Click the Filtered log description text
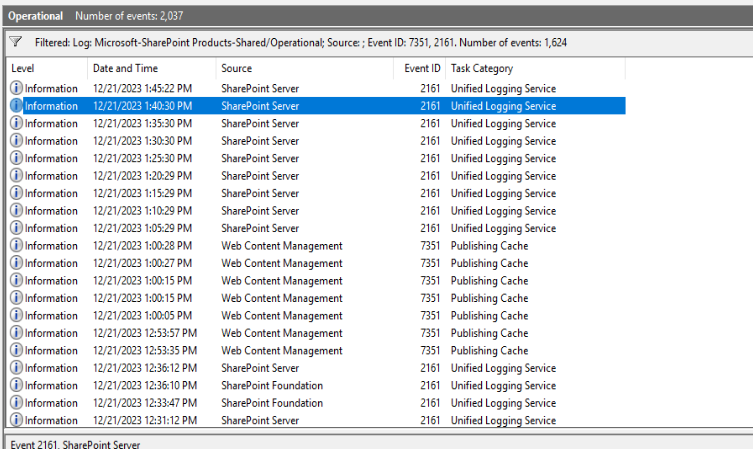The width and height of the screenshot is (753, 449). [301, 42]
